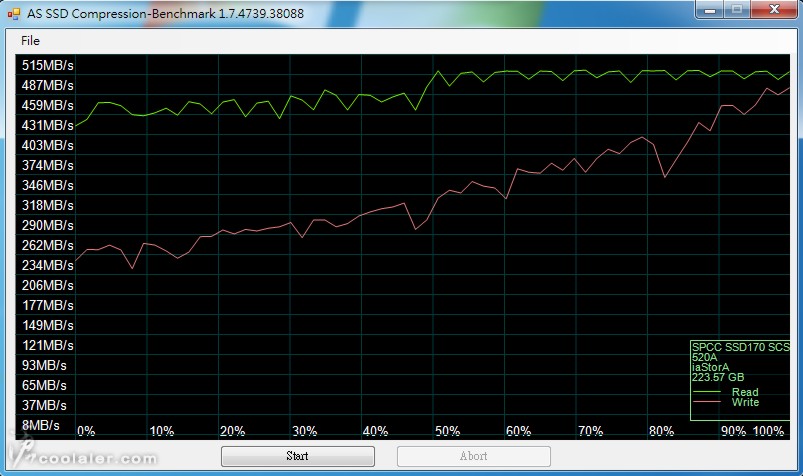The width and height of the screenshot is (803, 476).
Task: Click the 403MB/s axis label
Action: (48, 145)
